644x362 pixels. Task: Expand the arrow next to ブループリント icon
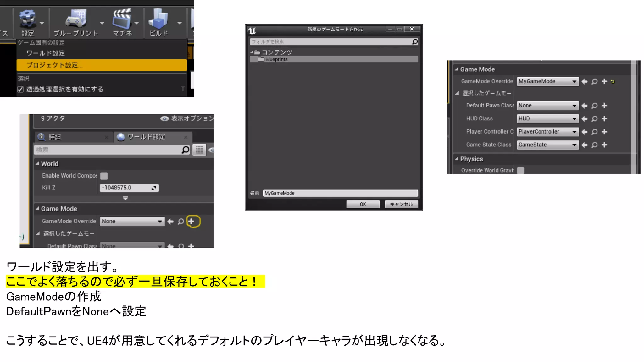coord(102,23)
